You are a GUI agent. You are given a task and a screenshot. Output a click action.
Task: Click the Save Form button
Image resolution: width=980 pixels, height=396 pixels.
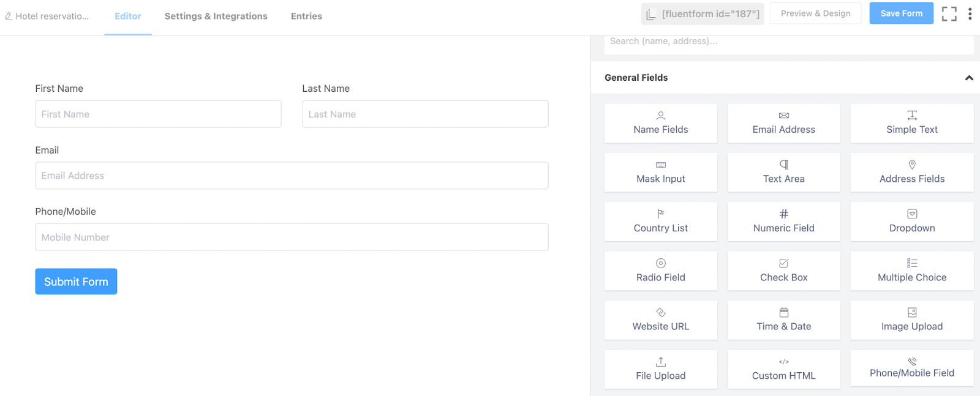(x=901, y=13)
